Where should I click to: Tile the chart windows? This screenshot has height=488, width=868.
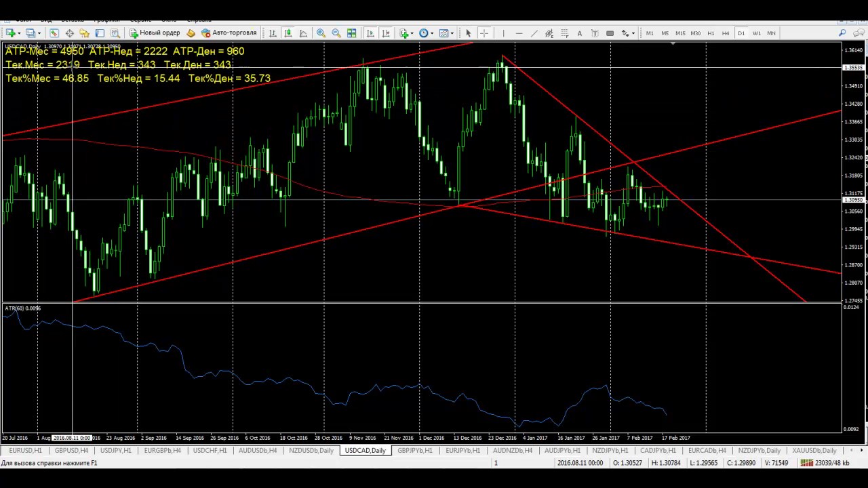point(351,33)
